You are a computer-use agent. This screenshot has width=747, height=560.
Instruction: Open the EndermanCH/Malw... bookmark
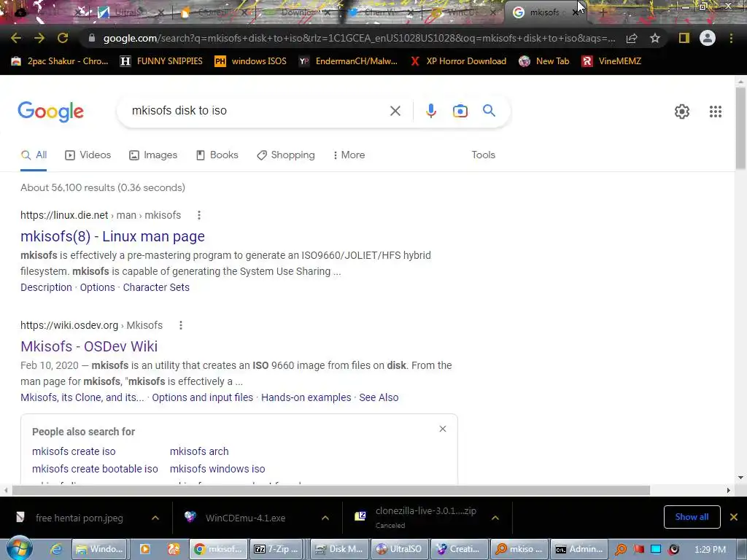click(x=348, y=61)
